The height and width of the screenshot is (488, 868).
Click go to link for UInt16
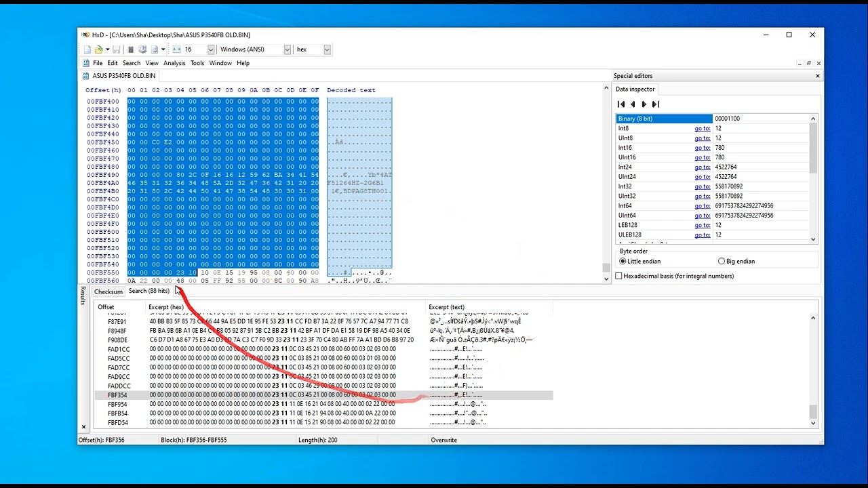click(x=703, y=157)
